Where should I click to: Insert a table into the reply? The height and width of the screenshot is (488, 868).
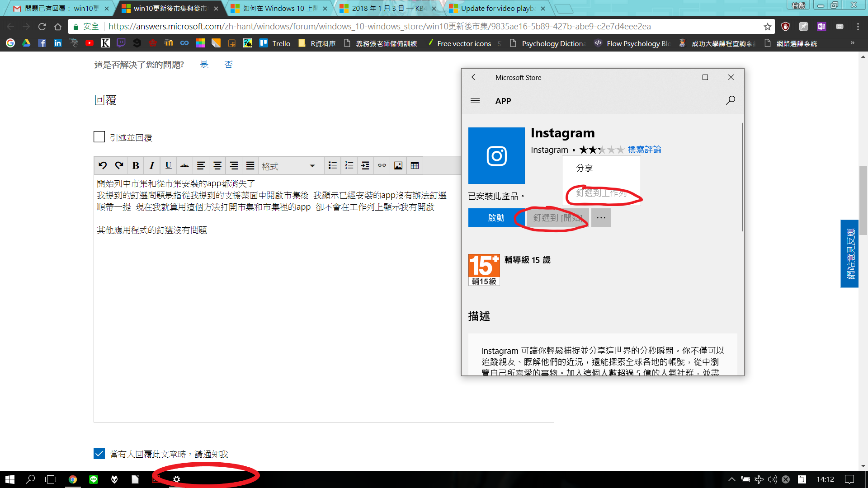click(415, 165)
